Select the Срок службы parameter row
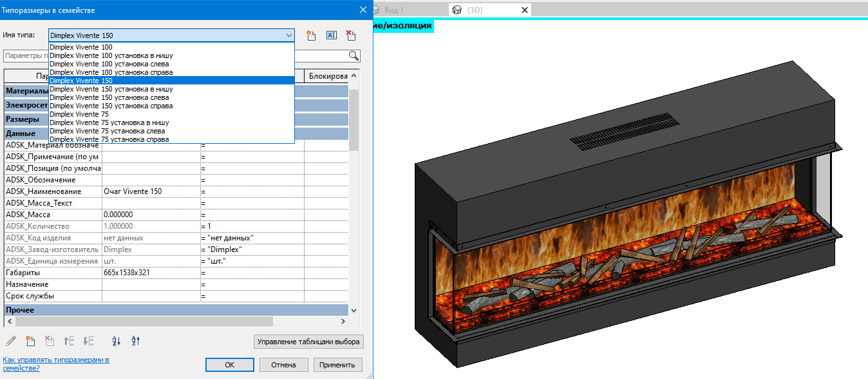This screenshot has height=379, width=868. 176,296
